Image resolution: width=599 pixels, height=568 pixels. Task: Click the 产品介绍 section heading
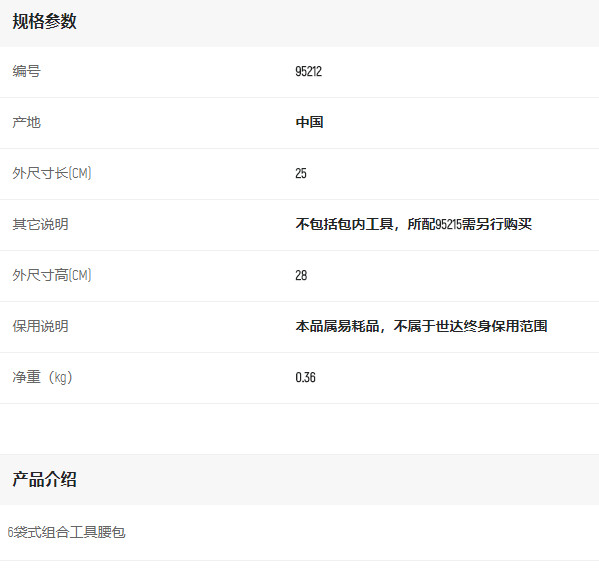(x=44, y=479)
